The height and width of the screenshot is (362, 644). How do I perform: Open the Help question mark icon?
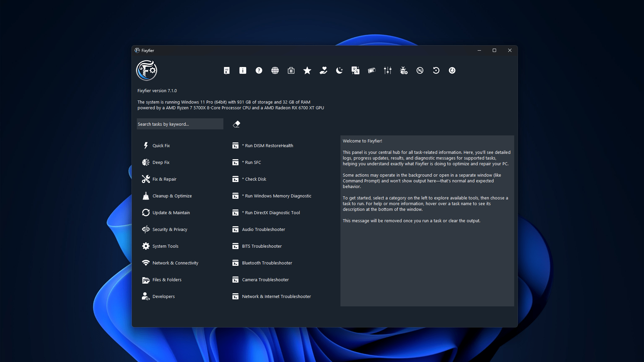(x=259, y=70)
